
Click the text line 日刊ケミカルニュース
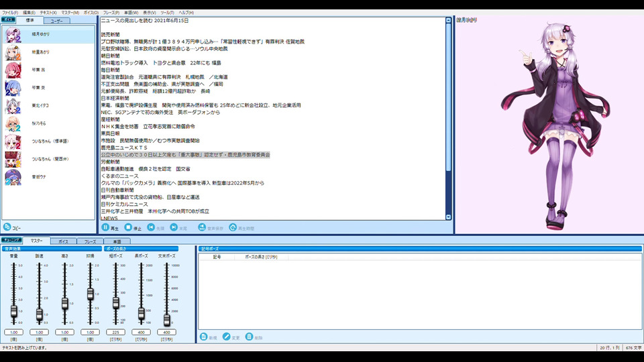click(x=125, y=204)
